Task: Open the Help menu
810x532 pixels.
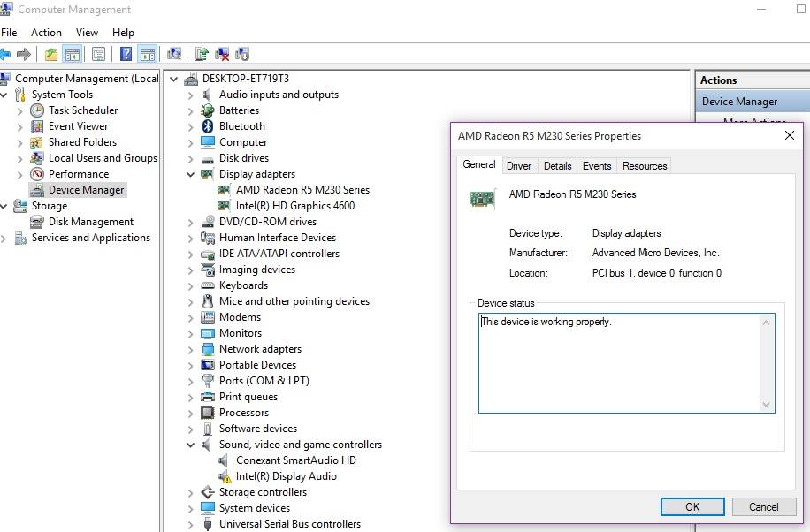Action: coord(123,33)
